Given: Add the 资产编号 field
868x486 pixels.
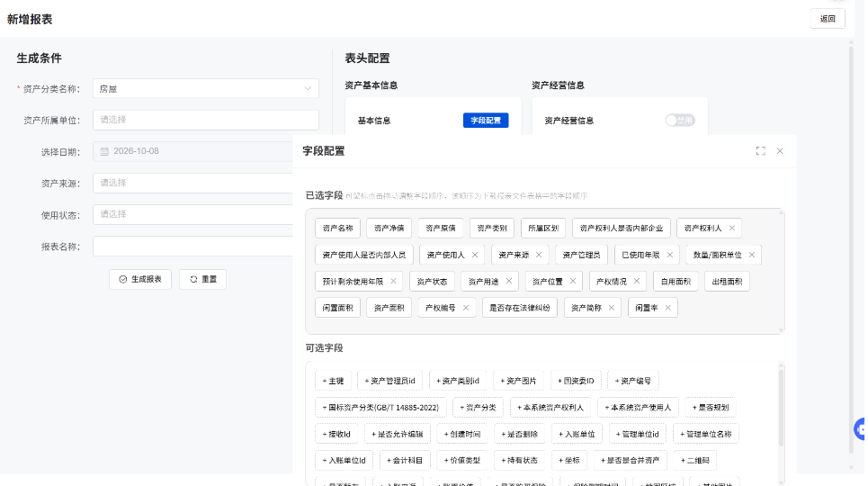Looking at the screenshot, I should [632, 381].
